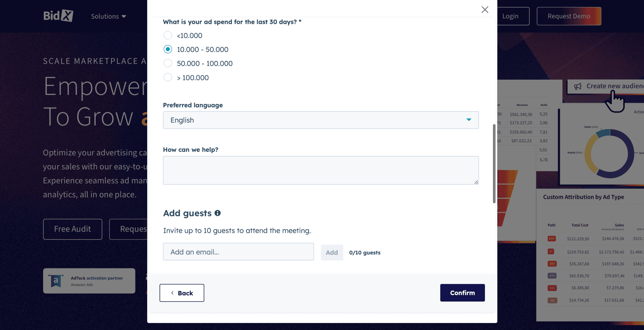Choose the 50.000 - 100.000 ad spend option
Viewport: 644px width, 330px height.
point(168,63)
